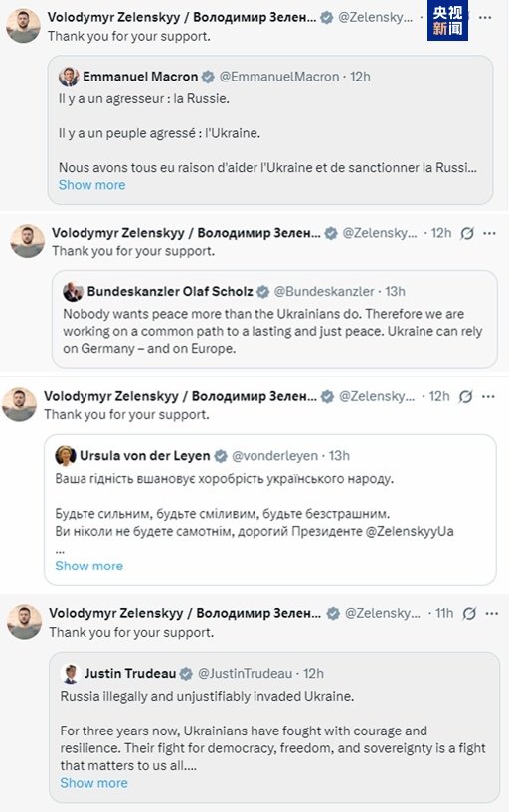This screenshot has width=509, height=812.
Task: Open Grok icon on von der Leyen reply post
Action: tap(465, 397)
